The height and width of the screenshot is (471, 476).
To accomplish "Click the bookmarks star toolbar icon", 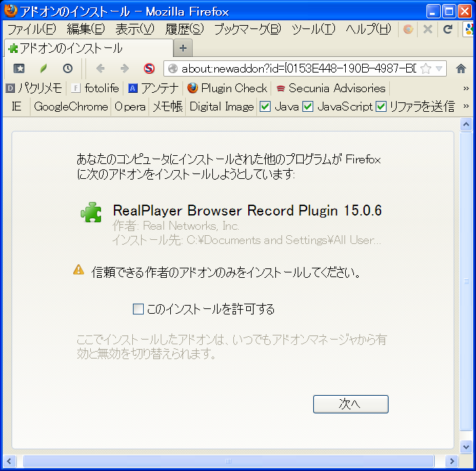I will (x=19, y=68).
